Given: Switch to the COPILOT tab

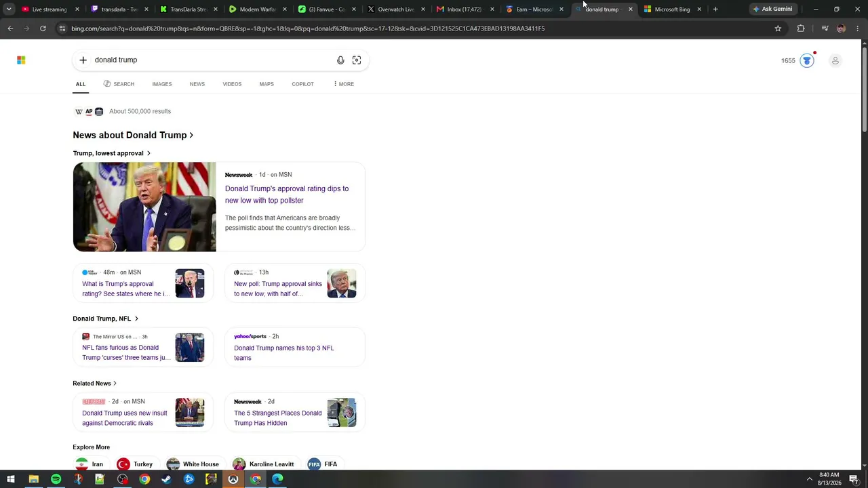Looking at the screenshot, I should coord(302,84).
